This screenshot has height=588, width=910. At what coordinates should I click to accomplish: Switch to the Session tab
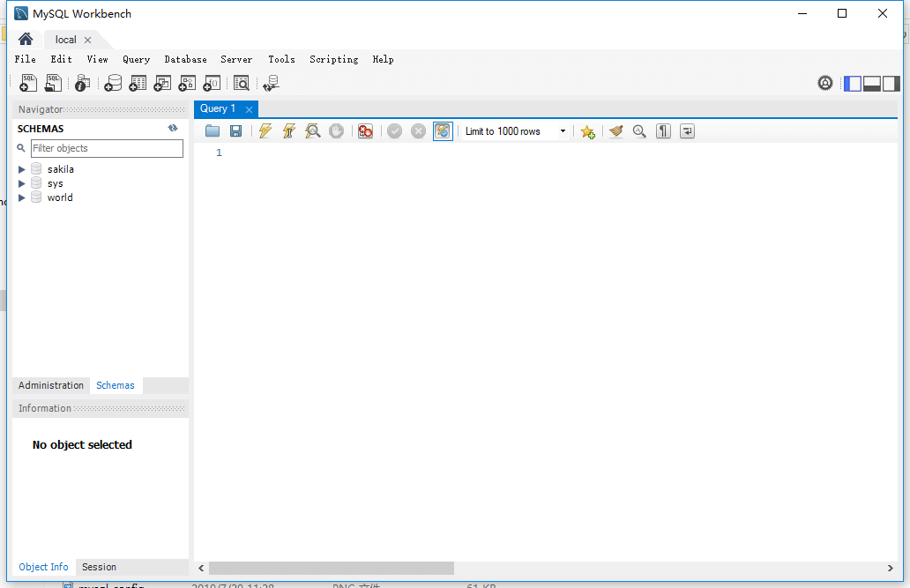pos(100,567)
